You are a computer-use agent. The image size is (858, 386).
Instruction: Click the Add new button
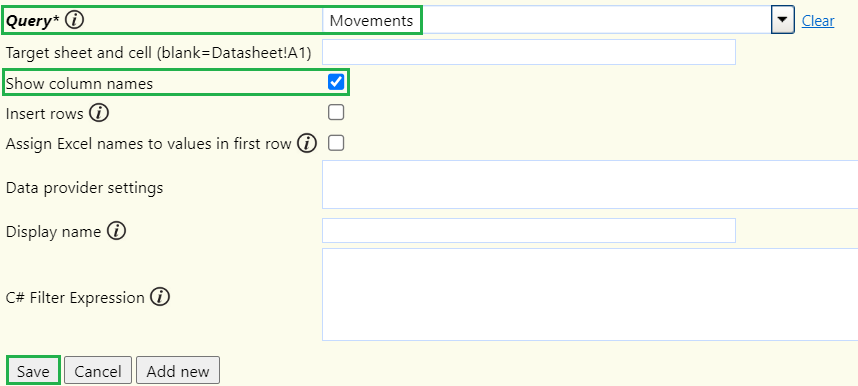178,371
